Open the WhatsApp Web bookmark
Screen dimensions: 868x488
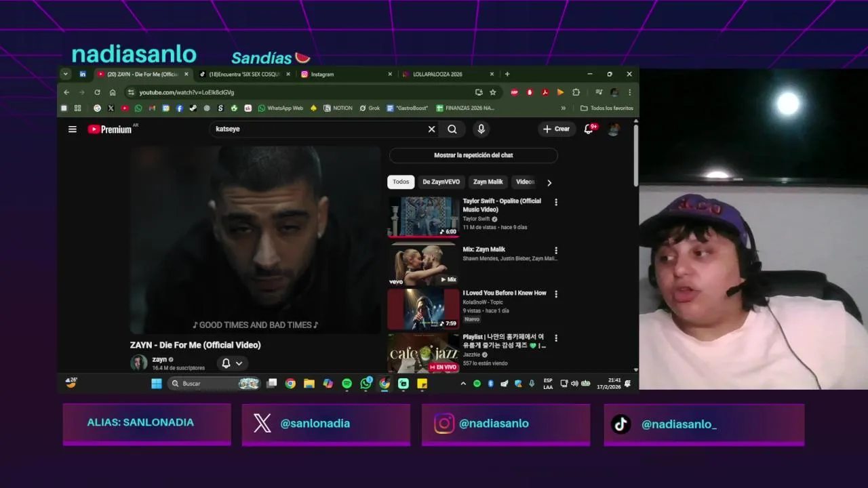pyautogui.click(x=280, y=108)
